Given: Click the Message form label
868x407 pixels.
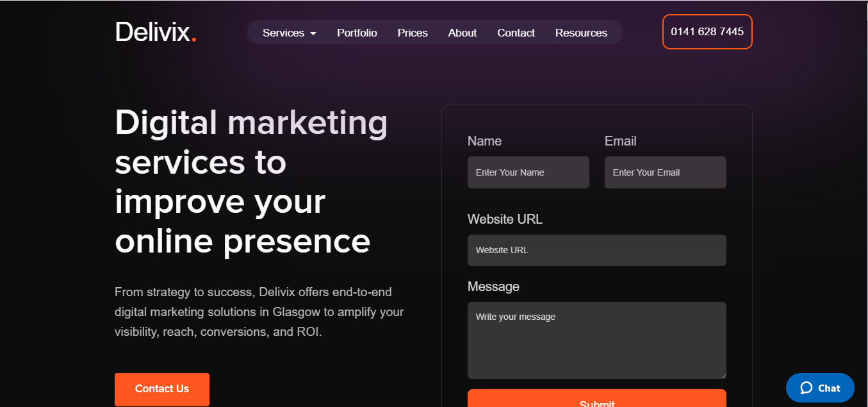Looking at the screenshot, I should [x=493, y=287].
